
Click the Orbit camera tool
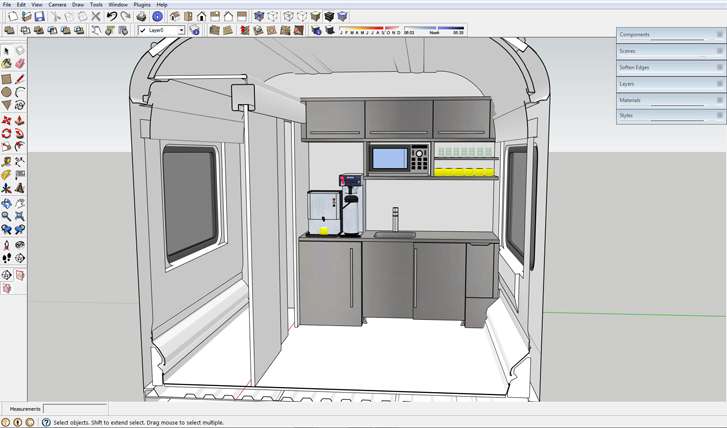(6, 203)
